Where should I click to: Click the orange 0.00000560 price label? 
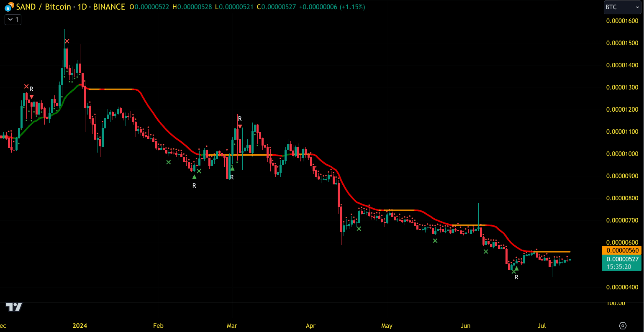(621, 250)
